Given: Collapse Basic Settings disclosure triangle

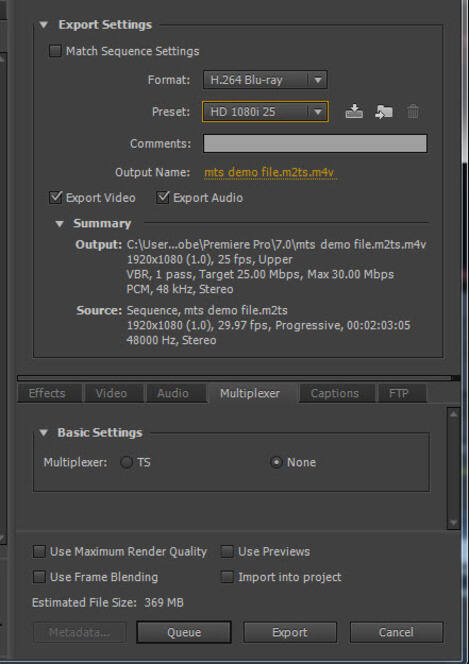Looking at the screenshot, I should coord(44,433).
